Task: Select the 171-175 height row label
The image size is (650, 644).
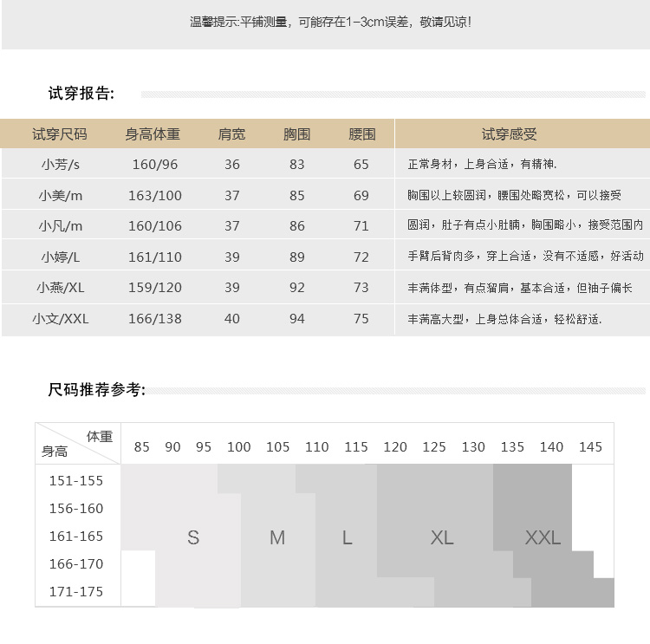Action: click(x=76, y=591)
